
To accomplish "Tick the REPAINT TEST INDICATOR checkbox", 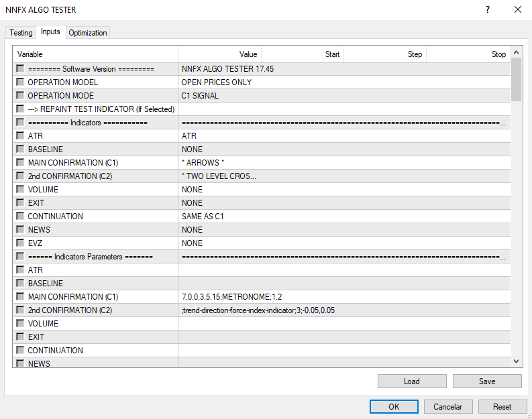I will pyautogui.click(x=20, y=109).
